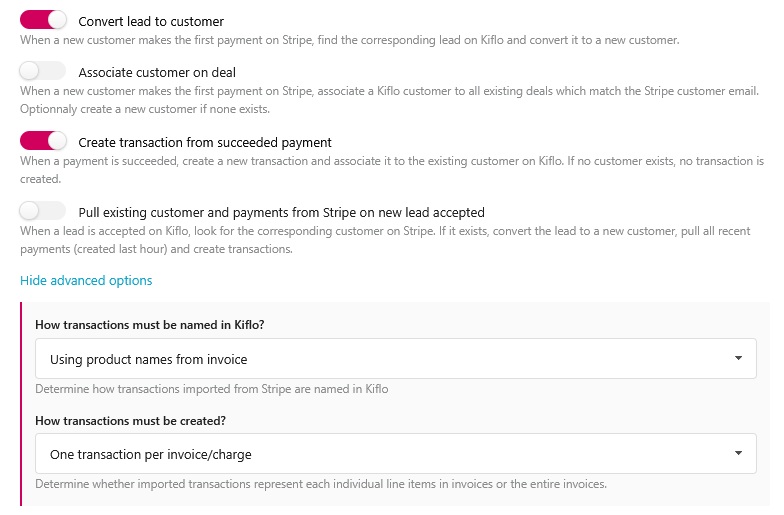
Task: Click the Associate customer on deal label
Action: (157, 72)
